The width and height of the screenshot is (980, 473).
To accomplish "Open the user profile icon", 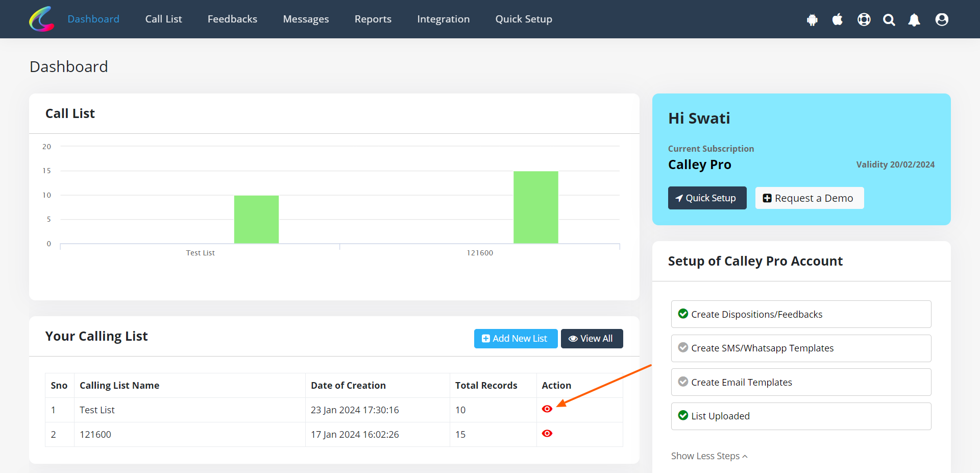I will (942, 19).
